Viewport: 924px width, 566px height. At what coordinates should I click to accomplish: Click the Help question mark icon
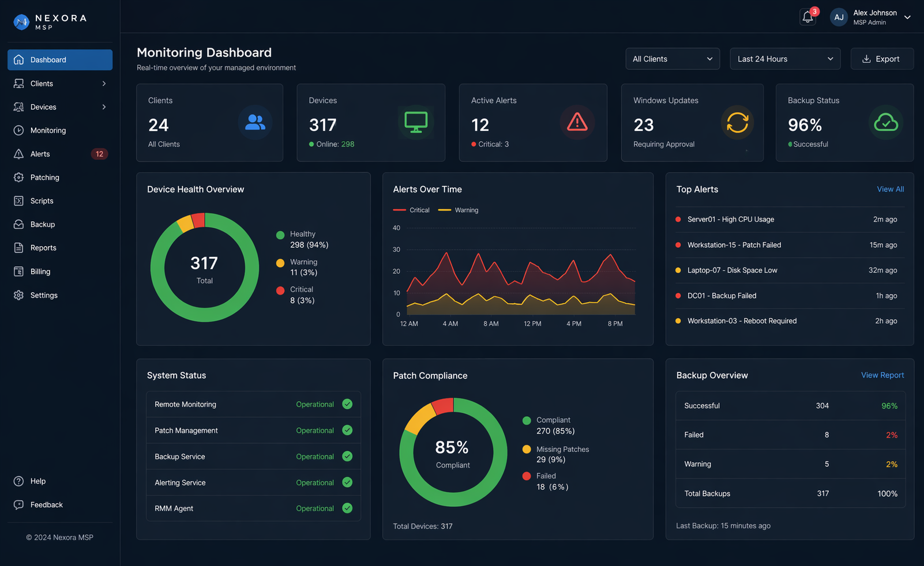pyautogui.click(x=19, y=481)
